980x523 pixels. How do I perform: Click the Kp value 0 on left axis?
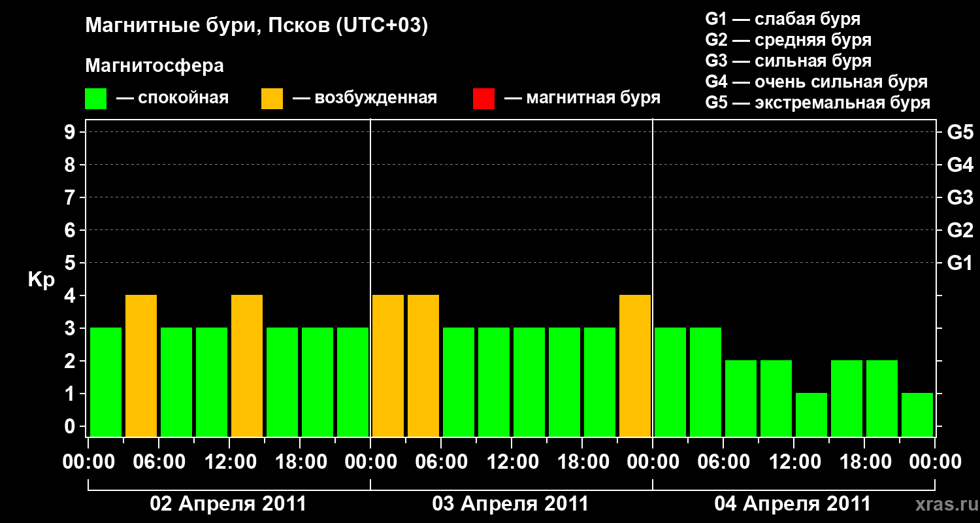pos(71,426)
